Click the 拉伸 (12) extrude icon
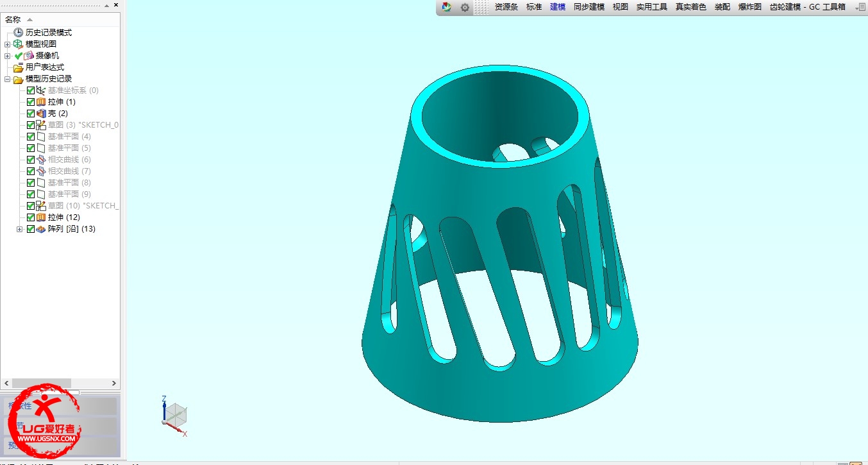Image resolution: width=868 pixels, height=465 pixels. click(x=41, y=217)
